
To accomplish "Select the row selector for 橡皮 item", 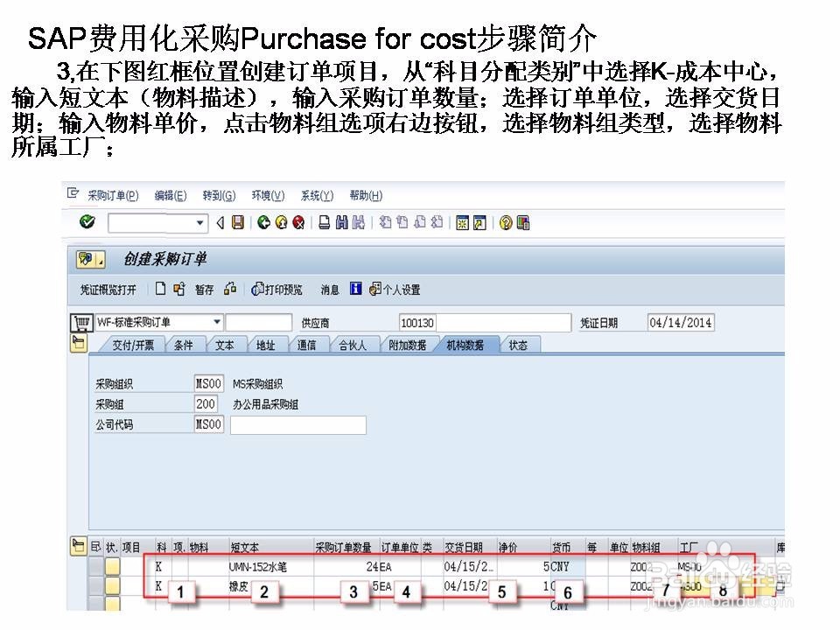I will tap(96, 586).
